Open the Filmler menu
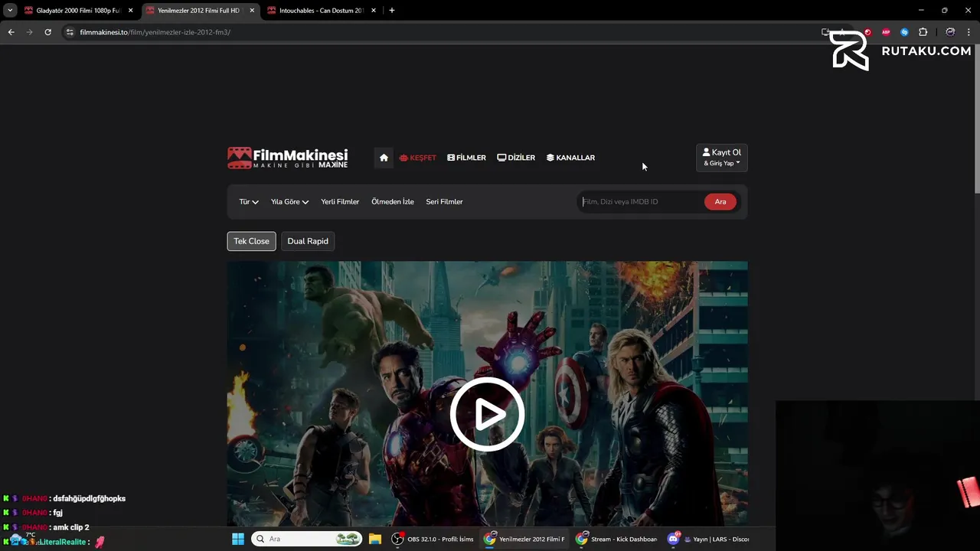This screenshot has width=980, height=551. (466, 158)
